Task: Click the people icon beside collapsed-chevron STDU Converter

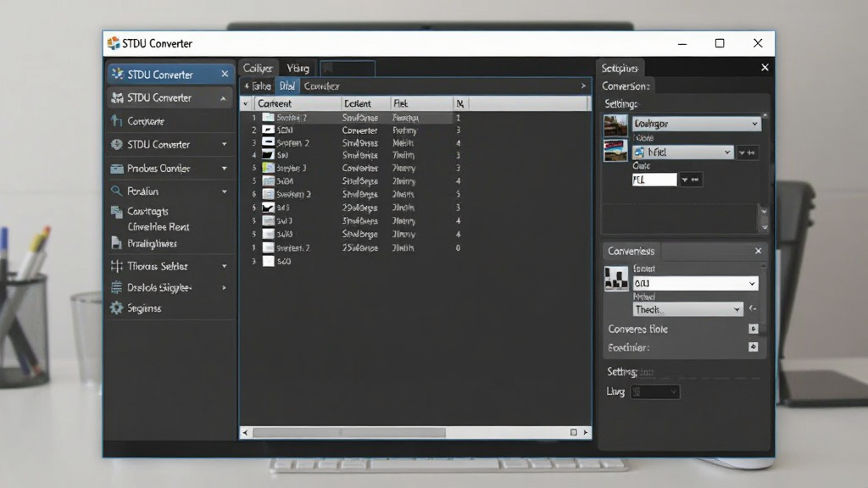Action: click(x=117, y=98)
